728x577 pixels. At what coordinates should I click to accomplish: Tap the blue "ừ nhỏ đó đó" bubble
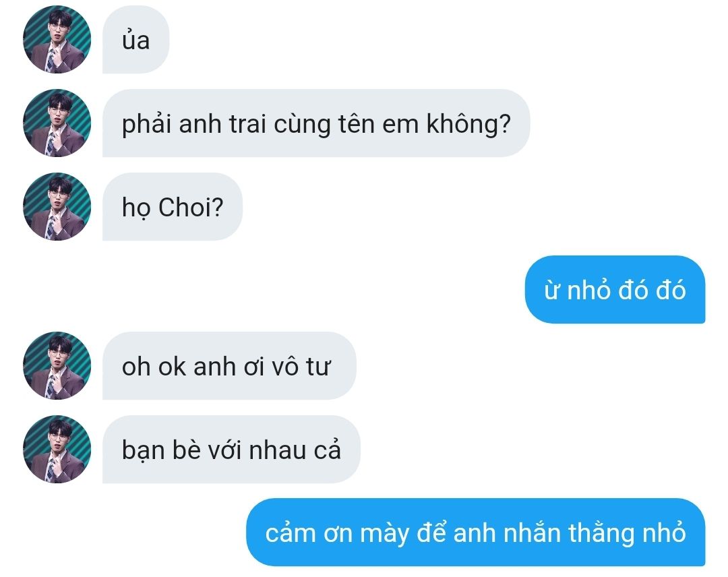[615, 290]
